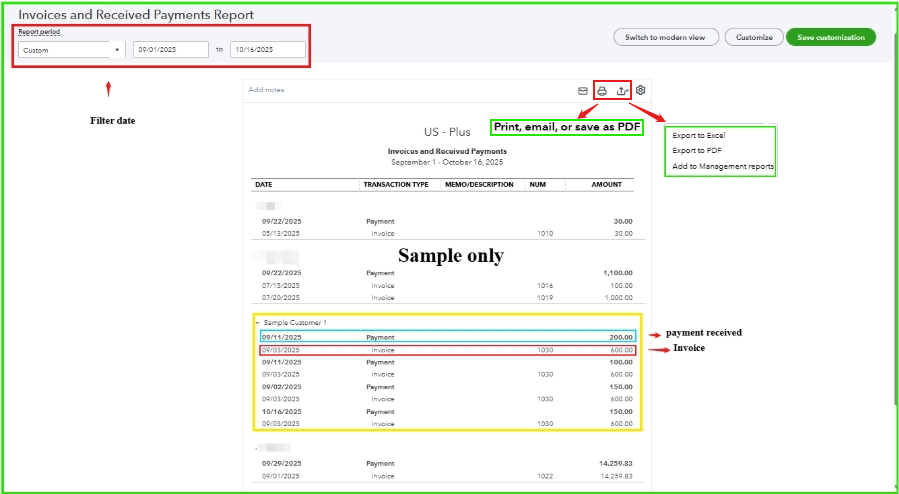
Task: Open report settings gear icon
Action: click(641, 90)
